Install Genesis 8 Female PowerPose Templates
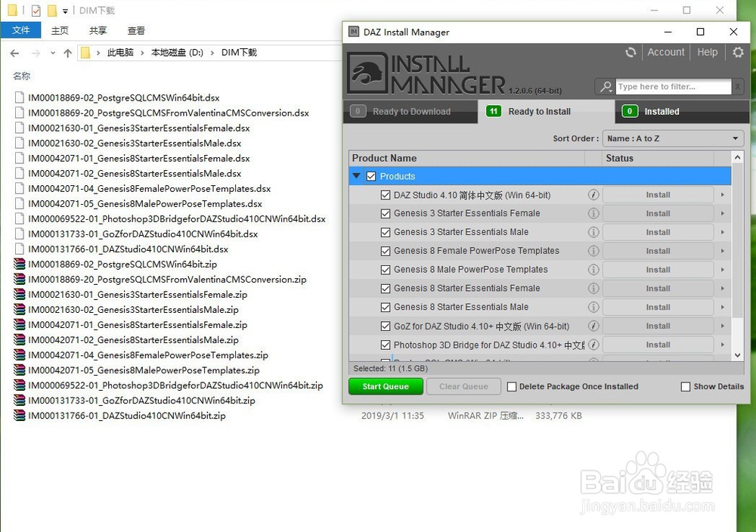Viewport: 756px width, 532px height. 658,251
